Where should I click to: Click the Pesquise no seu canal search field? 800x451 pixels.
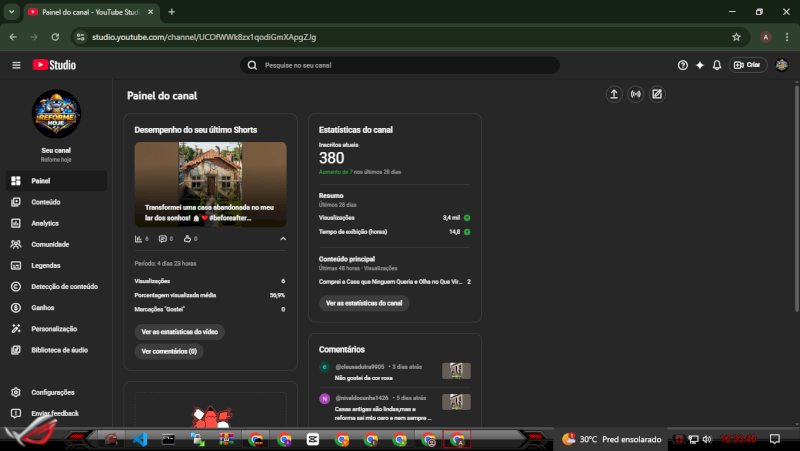400,65
